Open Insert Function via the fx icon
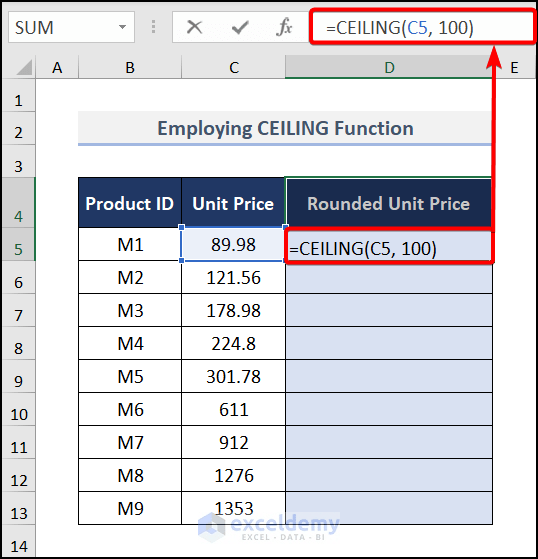This screenshot has height=559, width=538. (284, 27)
